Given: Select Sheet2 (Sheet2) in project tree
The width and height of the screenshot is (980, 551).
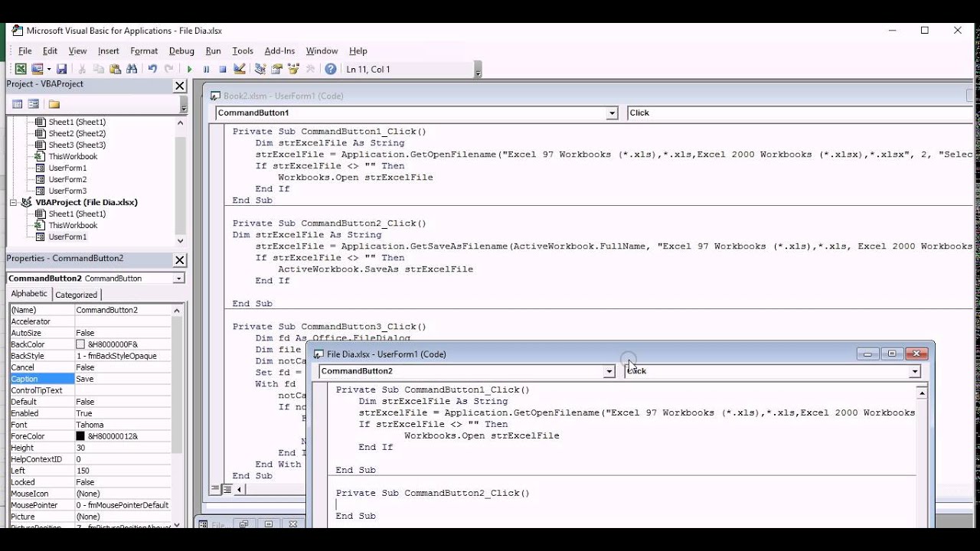Looking at the screenshot, I should [77, 133].
